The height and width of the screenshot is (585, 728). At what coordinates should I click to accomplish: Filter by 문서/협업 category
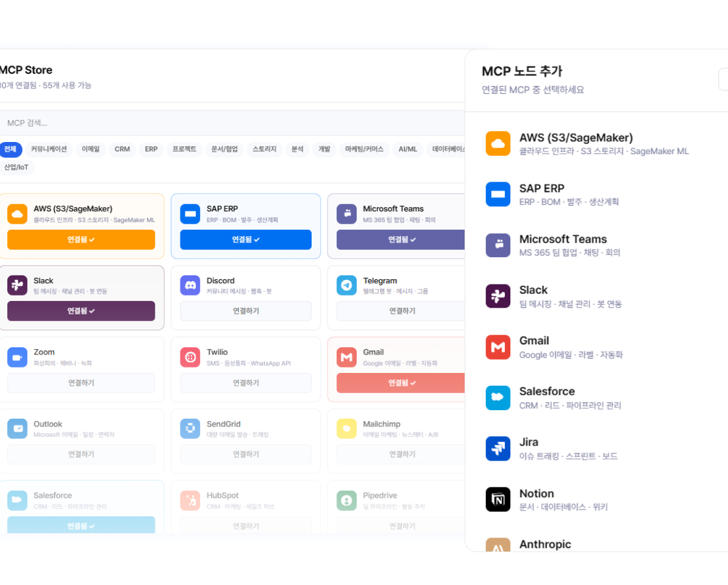(224, 149)
